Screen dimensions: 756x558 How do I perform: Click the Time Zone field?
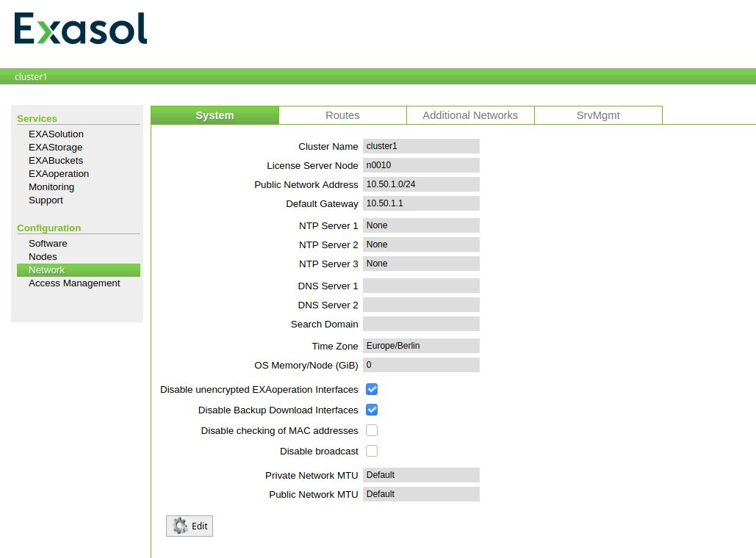(422, 346)
